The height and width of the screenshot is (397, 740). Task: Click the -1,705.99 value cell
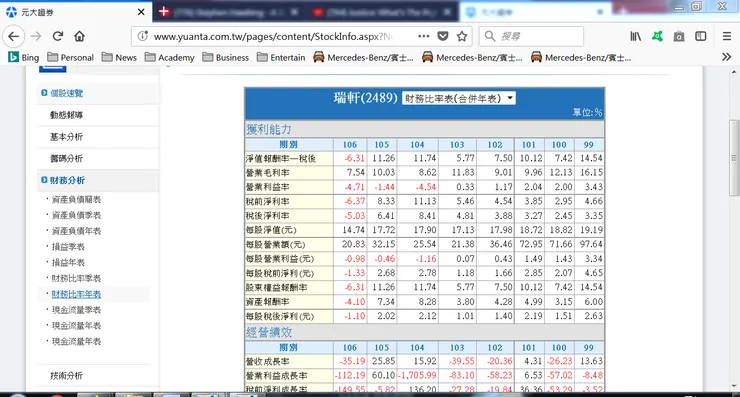point(417,375)
